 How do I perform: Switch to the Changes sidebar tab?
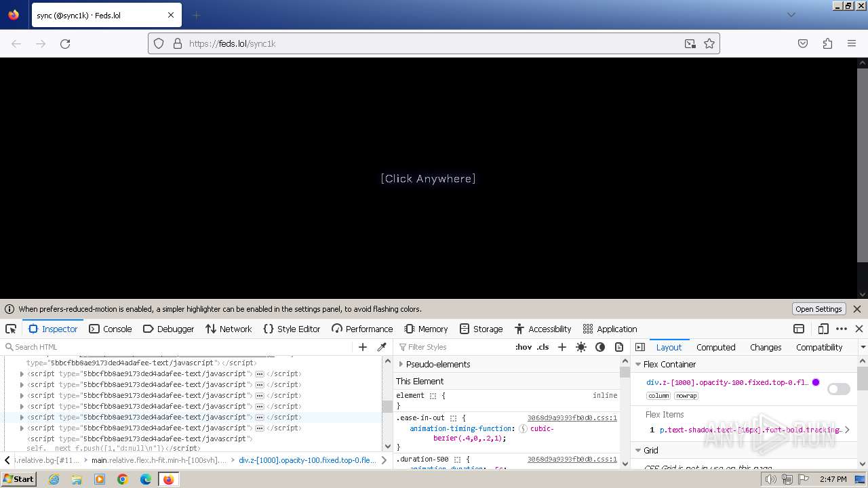[x=766, y=347]
